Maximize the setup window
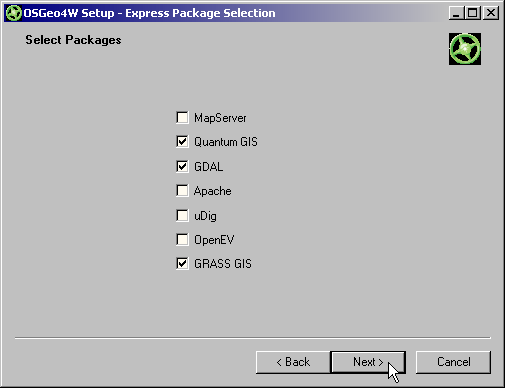Viewport: 505px width, 388px height. coord(472,13)
